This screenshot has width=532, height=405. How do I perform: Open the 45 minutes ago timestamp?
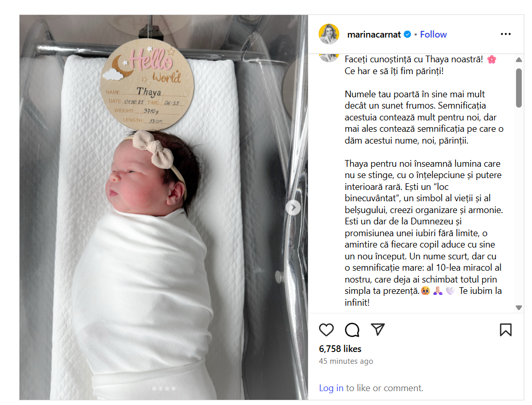tap(346, 361)
